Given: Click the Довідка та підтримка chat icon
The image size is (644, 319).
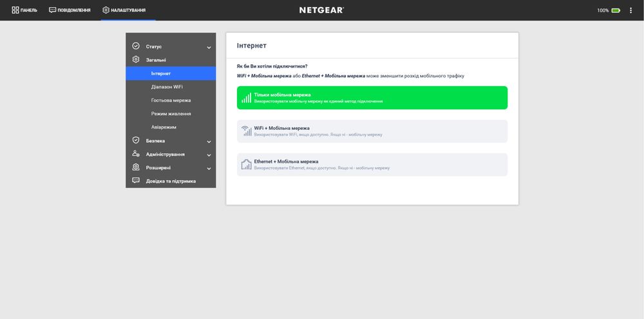Looking at the screenshot, I should pyautogui.click(x=136, y=181).
